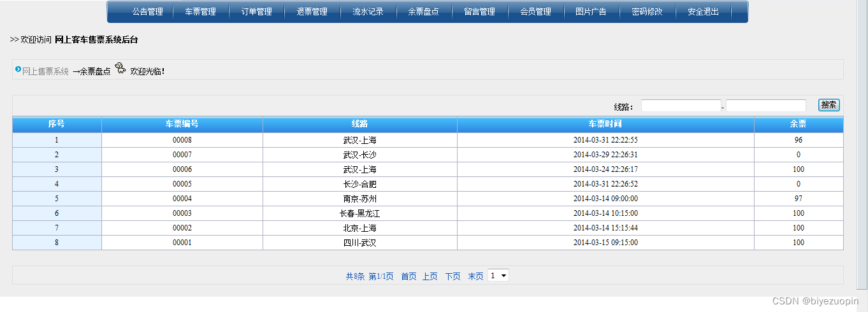
Task: Click the 余票 column header
Action: coord(799,124)
